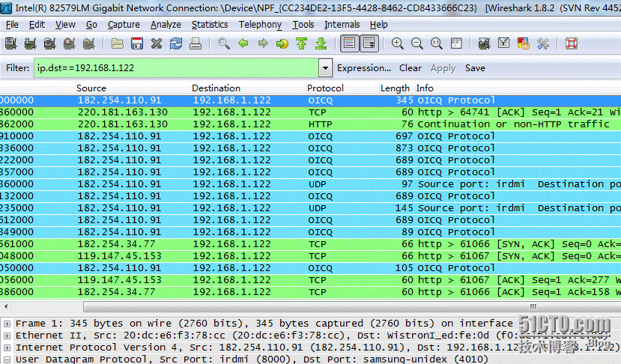Jump to last packet icon
The height and width of the screenshot is (364, 621).
point(321,43)
